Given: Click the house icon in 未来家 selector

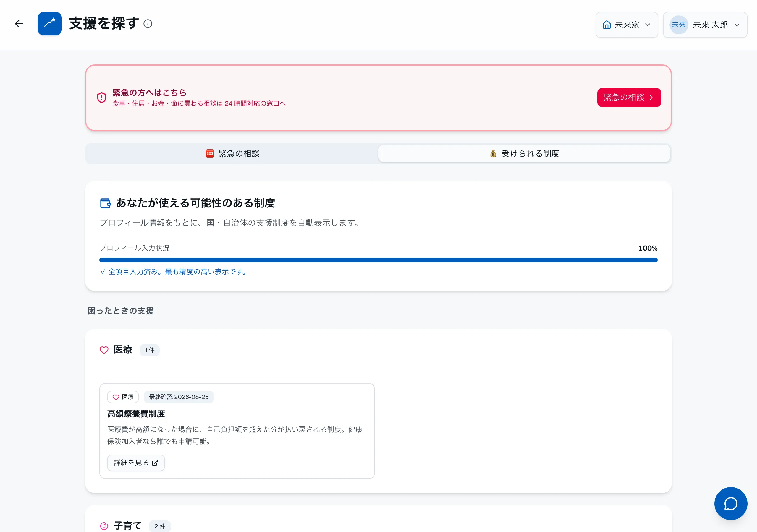Looking at the screenshot, I should click(607, 25).
